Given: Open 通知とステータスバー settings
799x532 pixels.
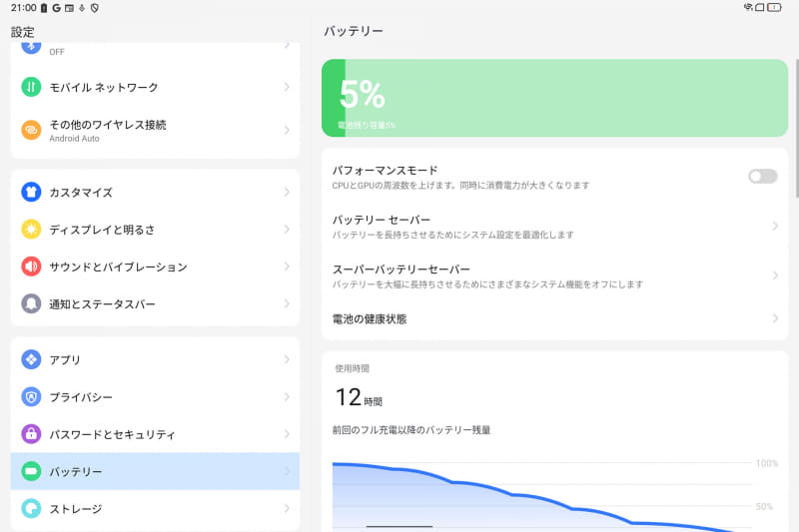Looking at the screenshot, I should click(155, 303).
